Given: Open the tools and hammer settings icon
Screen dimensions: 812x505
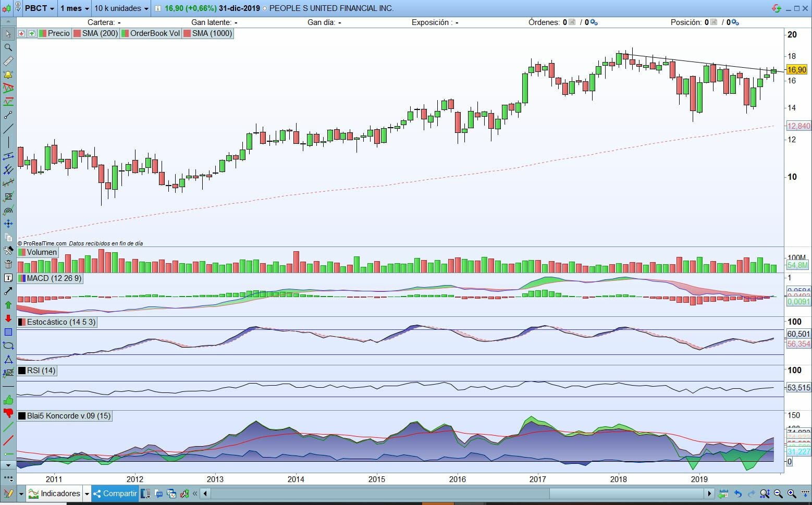Looking at the screenshot, I should [8, 251].
